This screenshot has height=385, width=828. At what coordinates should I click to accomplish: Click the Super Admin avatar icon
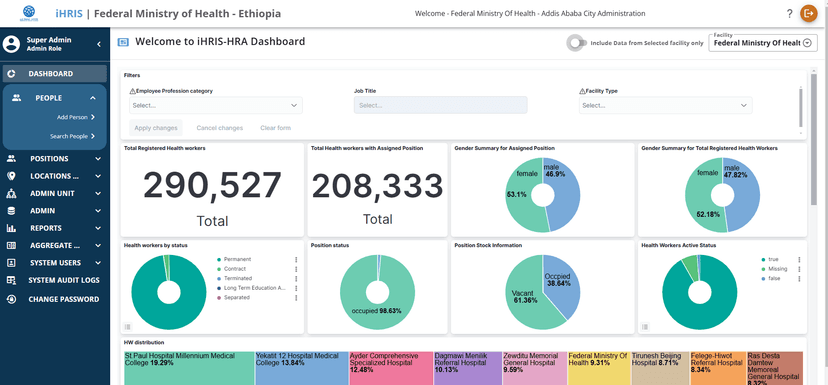coord(11,44)
